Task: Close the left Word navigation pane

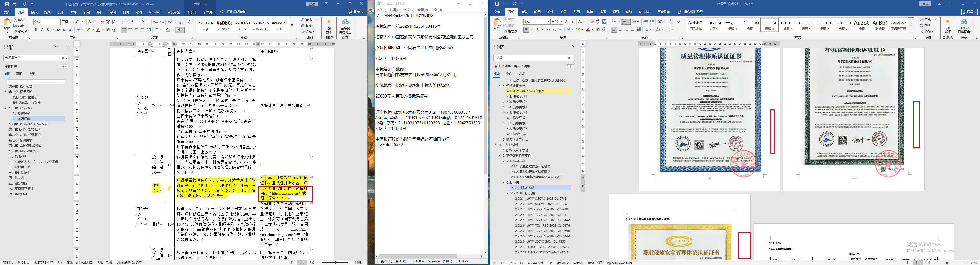Action: pyautogui.click(x=67, y=46)
